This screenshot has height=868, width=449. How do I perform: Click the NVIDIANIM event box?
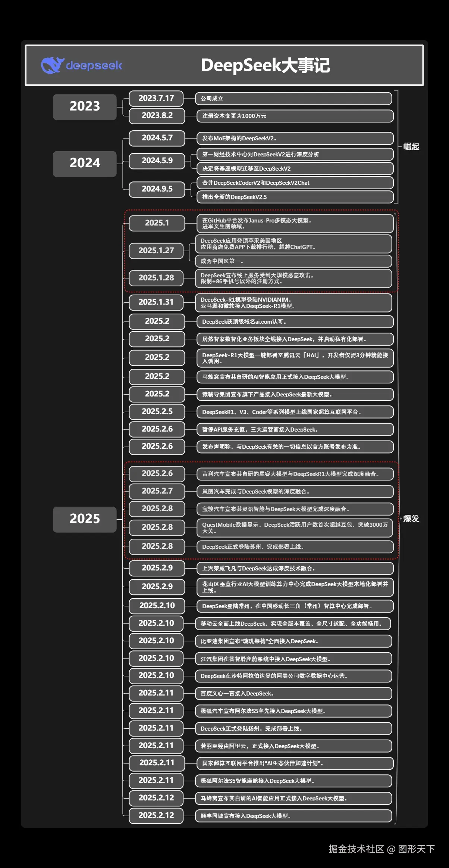click(293, 303)
